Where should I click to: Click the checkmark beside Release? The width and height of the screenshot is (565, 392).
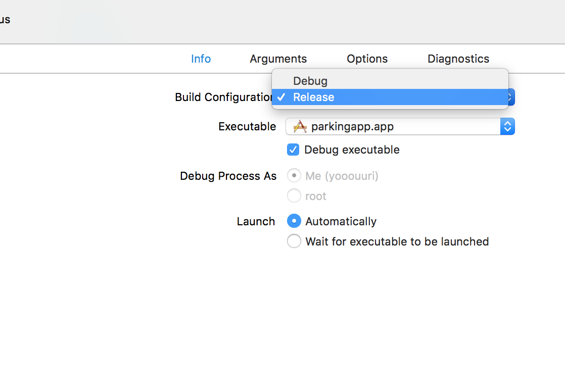point(281,97)
